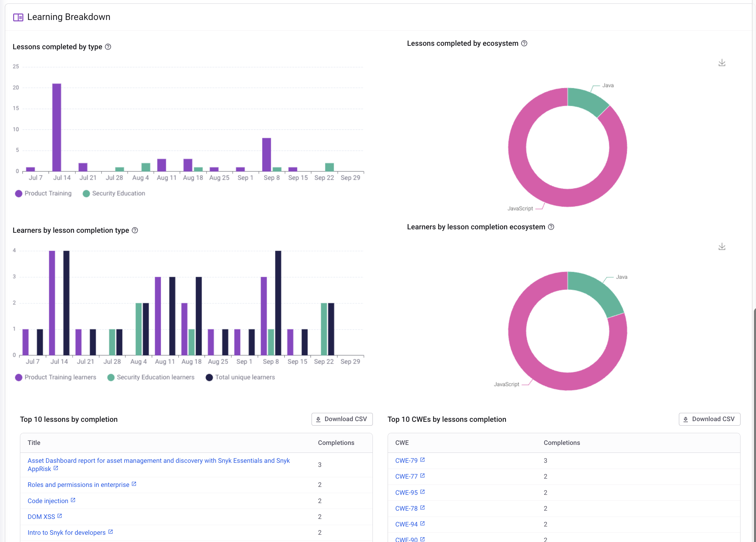Download CSV for Top 10 CWEs
This screenshot has width=756, height=542.
pos(709,419)
